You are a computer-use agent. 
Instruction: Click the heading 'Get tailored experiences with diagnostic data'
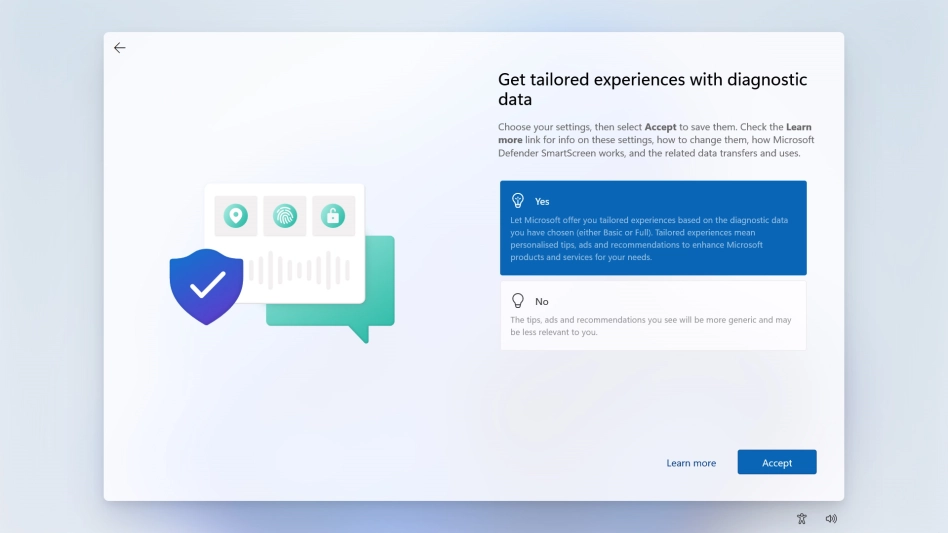652,89
